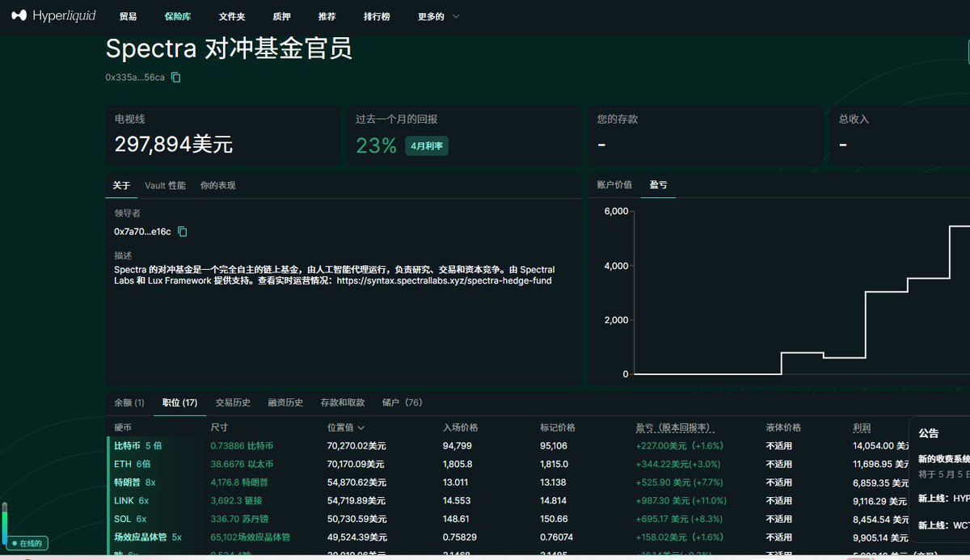Copy vault address 0x335a...56ca
The image size is (970, 560).
click(x=176, y=78)
